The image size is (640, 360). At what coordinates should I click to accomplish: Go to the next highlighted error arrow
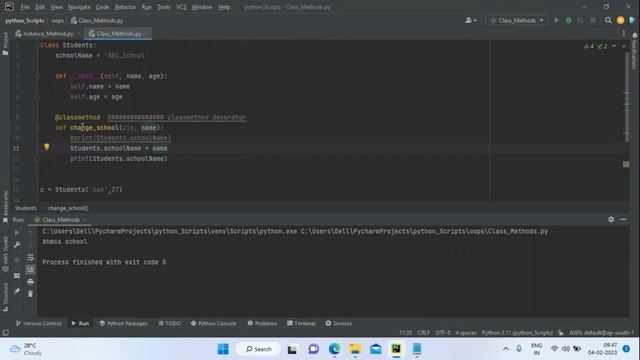(624, 46)
